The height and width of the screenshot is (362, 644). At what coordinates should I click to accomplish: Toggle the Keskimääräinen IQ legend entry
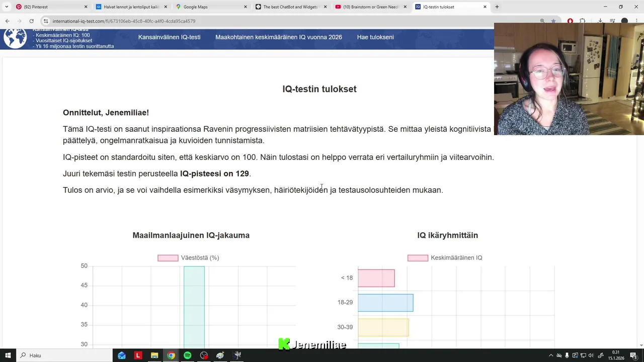(445, 258)
